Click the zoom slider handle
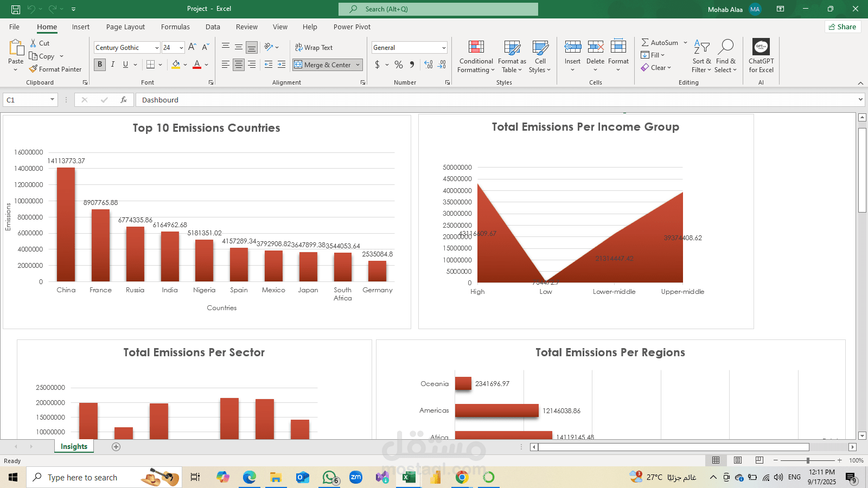The image size is (868, 488). (808, 460)
